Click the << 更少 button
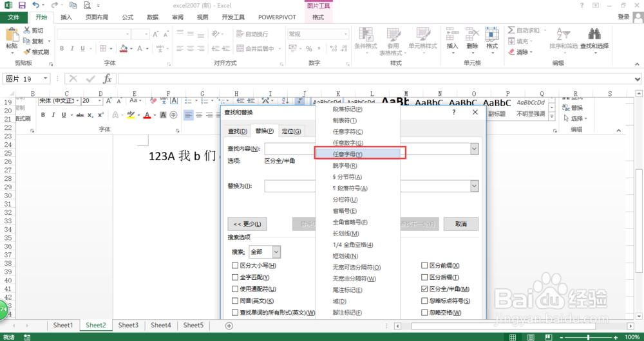644x341 pixels. pos(247,224)
